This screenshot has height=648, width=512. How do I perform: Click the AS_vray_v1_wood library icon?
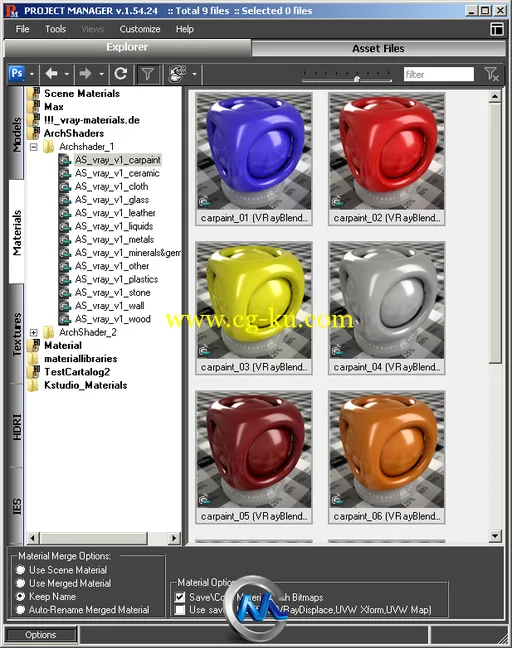pyautogui.click(x=65, y=319)
